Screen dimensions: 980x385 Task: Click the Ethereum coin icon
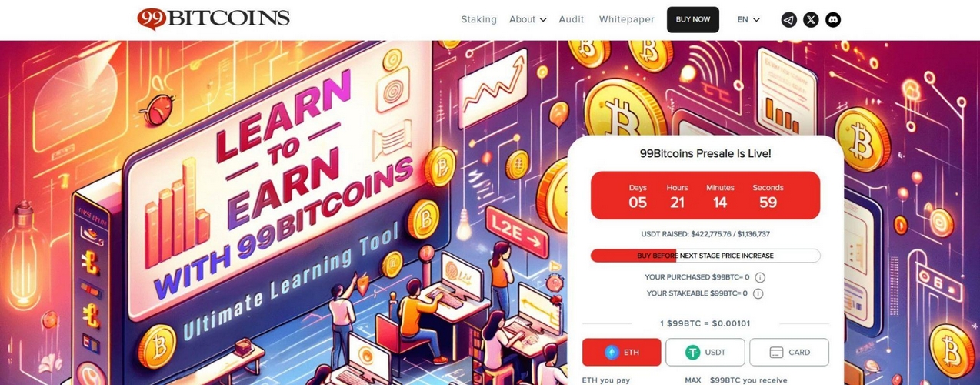tap(612, 352)
